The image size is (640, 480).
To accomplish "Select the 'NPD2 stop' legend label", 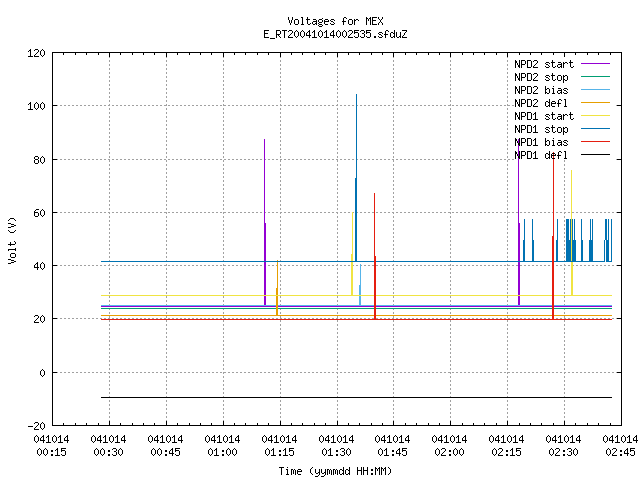I will [541, 77].
